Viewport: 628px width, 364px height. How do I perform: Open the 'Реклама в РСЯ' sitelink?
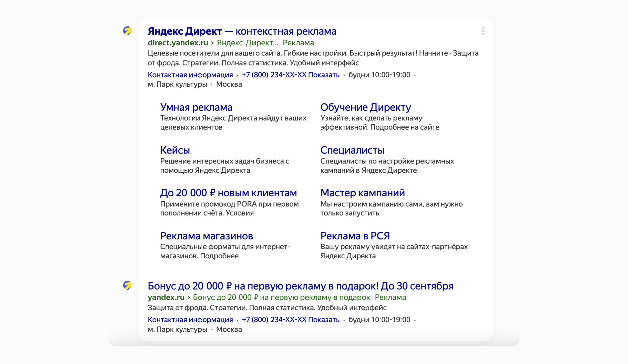[355, 236]
